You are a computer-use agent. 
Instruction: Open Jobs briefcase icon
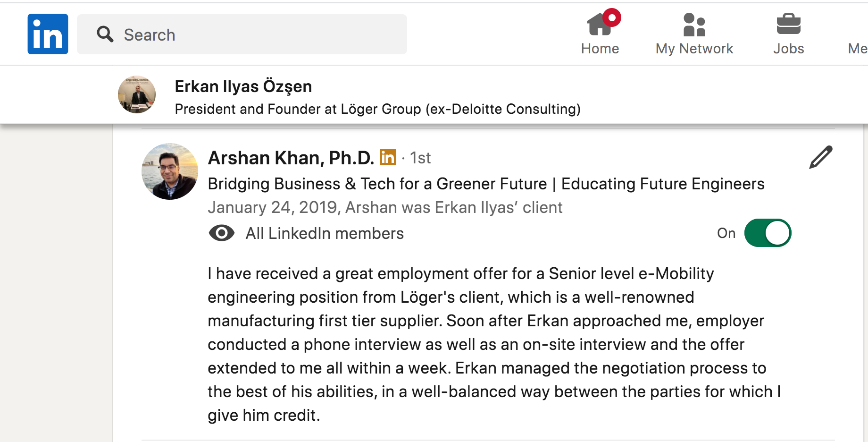[x=788, y=25]
